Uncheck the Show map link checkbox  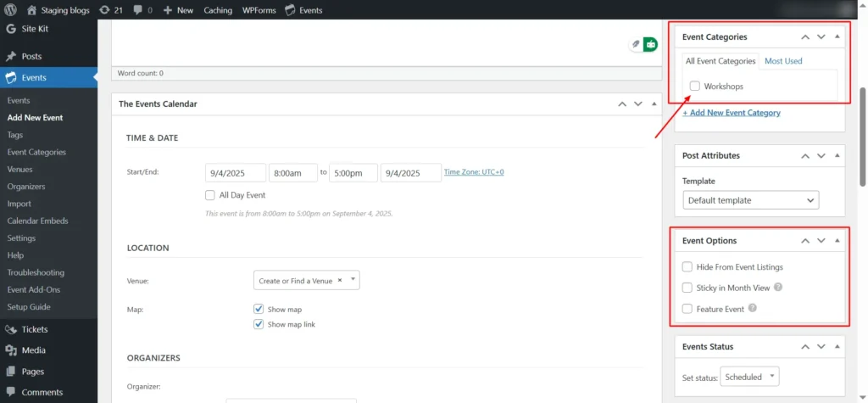pos(259,324)
